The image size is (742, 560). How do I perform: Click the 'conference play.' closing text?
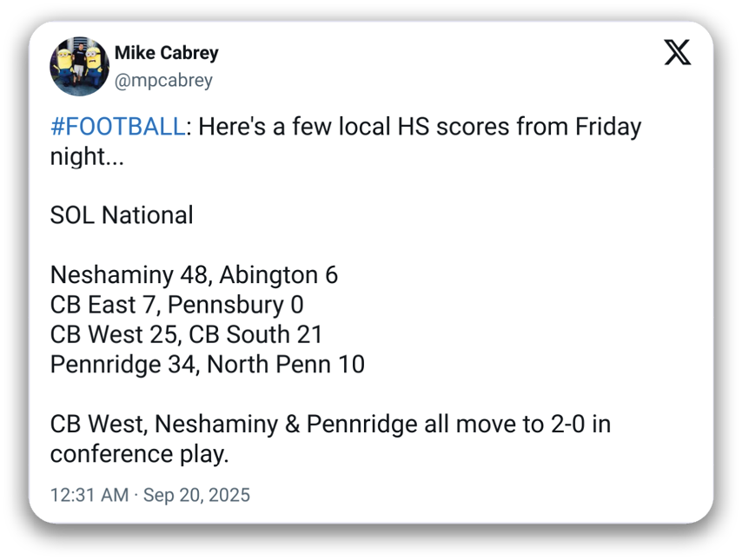coord(138,454)
